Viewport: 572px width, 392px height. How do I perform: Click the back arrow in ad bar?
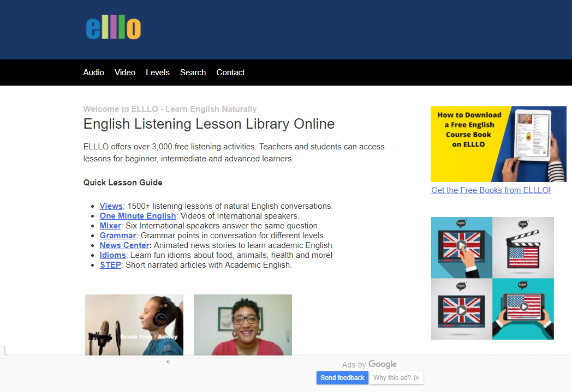(168, 362)
